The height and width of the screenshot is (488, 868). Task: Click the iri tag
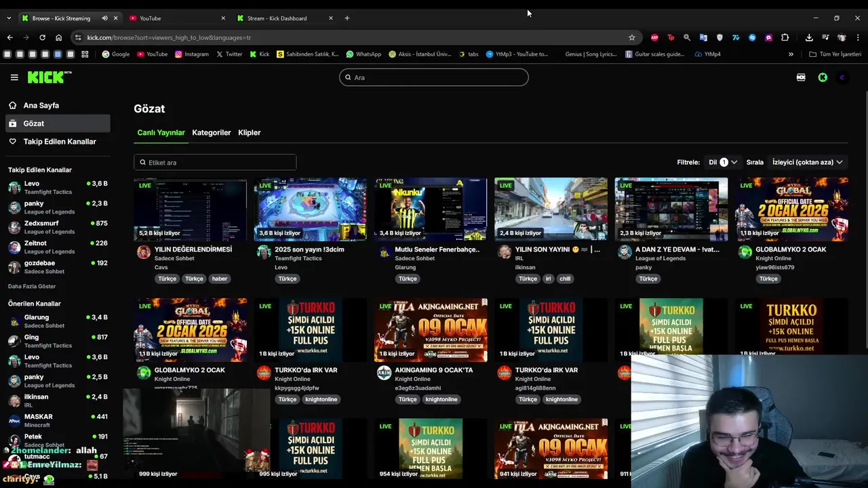coord(548,279)
